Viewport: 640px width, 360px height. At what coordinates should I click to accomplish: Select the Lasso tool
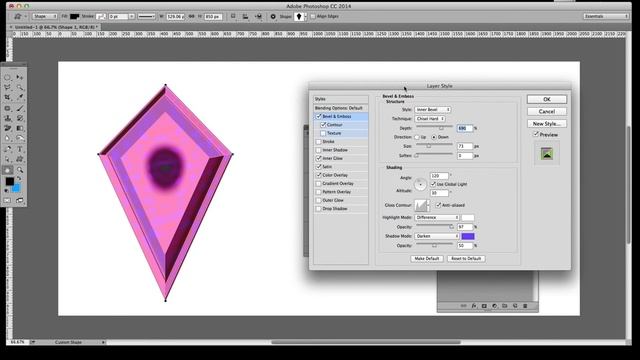[x=8, y=87]
